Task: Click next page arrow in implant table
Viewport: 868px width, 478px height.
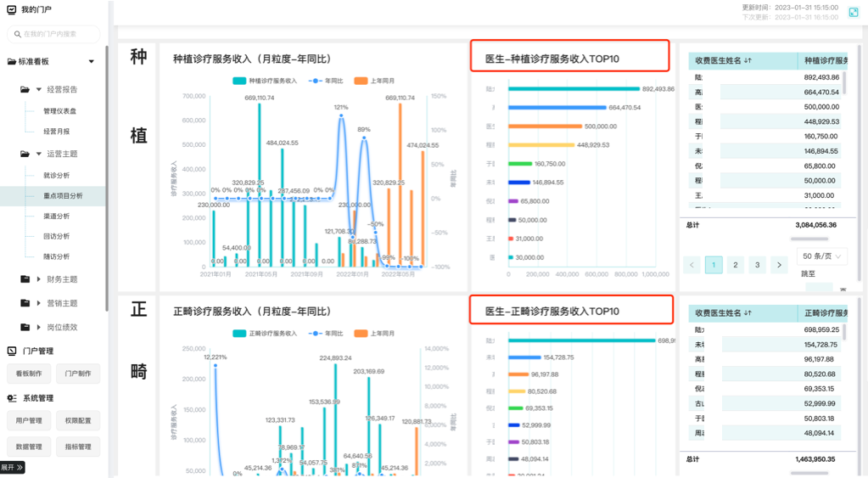Action: (779, 265)
